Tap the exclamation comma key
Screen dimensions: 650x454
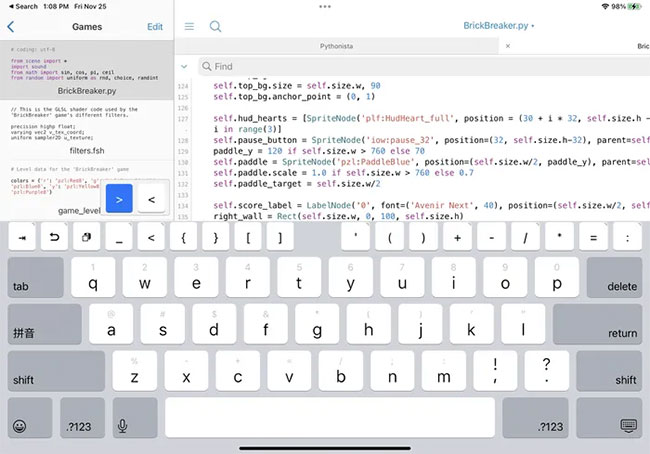click(x=495, y=371)
